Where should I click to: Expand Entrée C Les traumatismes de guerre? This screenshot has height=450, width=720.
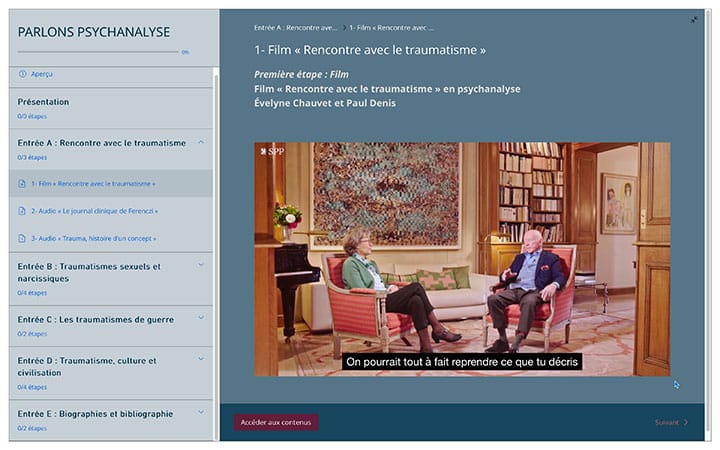(201, 317)
